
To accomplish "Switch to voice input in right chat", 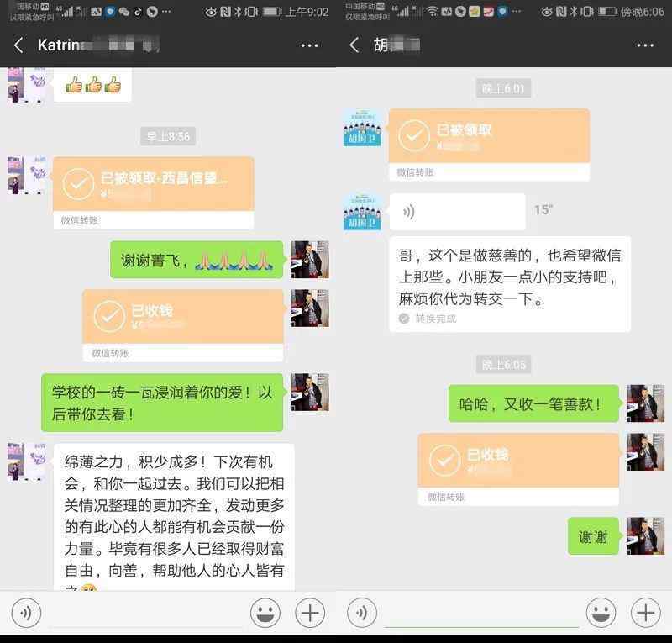I will [362, 613].
